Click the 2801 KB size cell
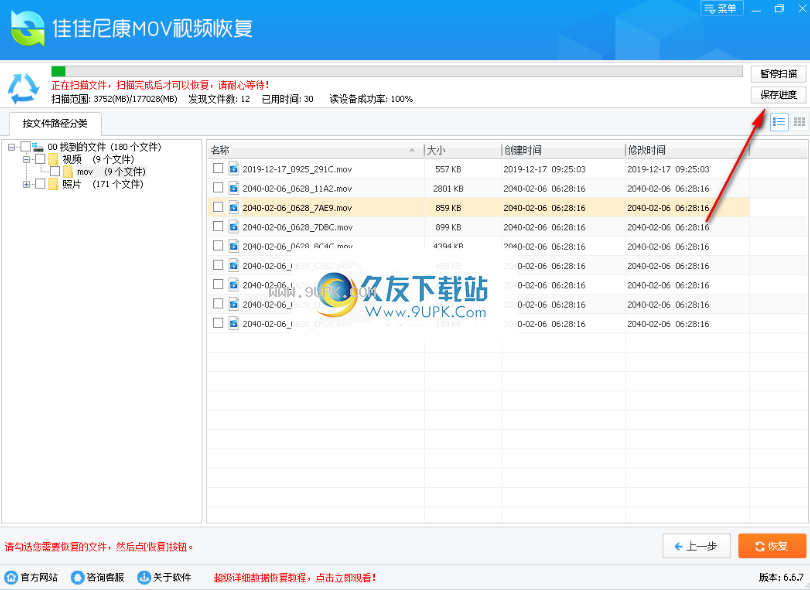Viewport: 810px width, 590px height. pyautogui.click(x=448, y=189)
